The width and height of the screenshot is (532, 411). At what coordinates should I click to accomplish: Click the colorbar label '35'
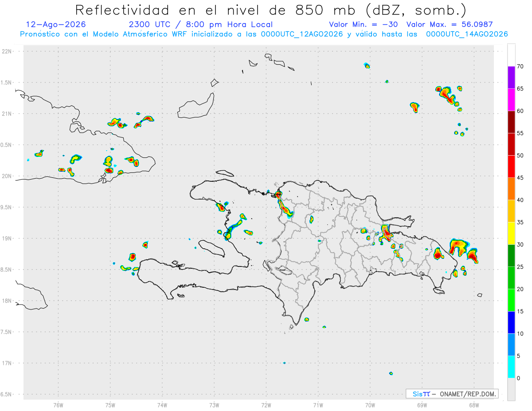(x=520, y=222)
